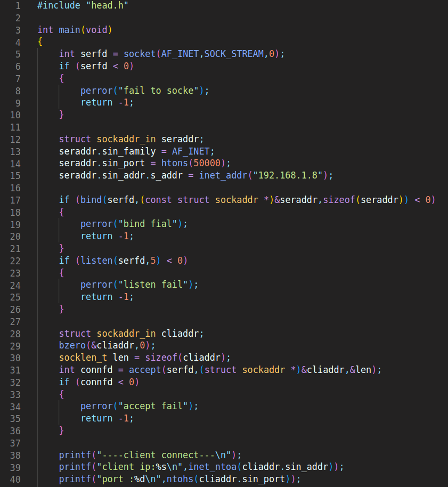Screen dimensions: 448x487
Task: Click &len argument on line 31
Action: [x=361, y=370]
